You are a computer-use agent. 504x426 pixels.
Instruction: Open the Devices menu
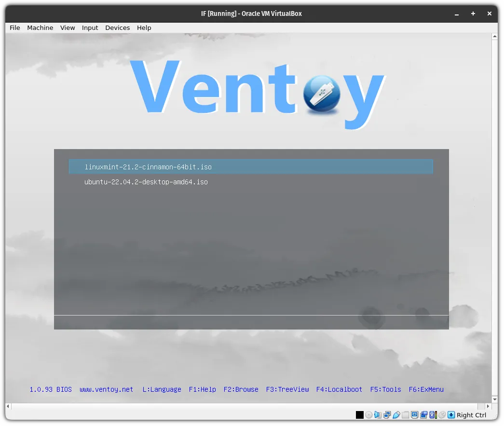(118, 27)
